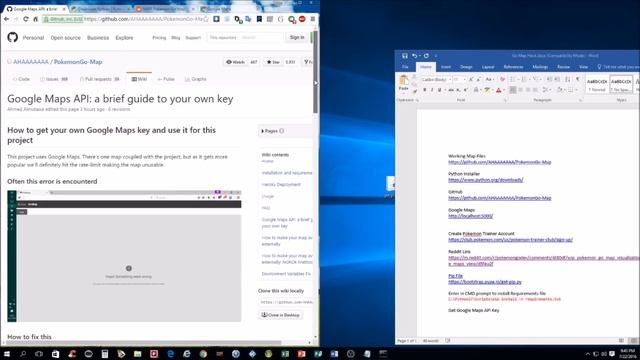Clear all formatting in Word

[502, 79]
